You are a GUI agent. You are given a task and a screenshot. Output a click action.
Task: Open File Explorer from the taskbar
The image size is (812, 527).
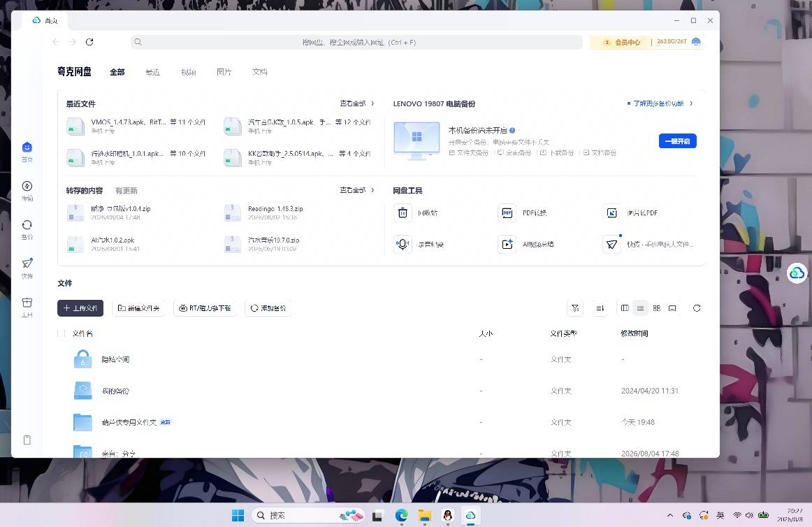[425, 515]
